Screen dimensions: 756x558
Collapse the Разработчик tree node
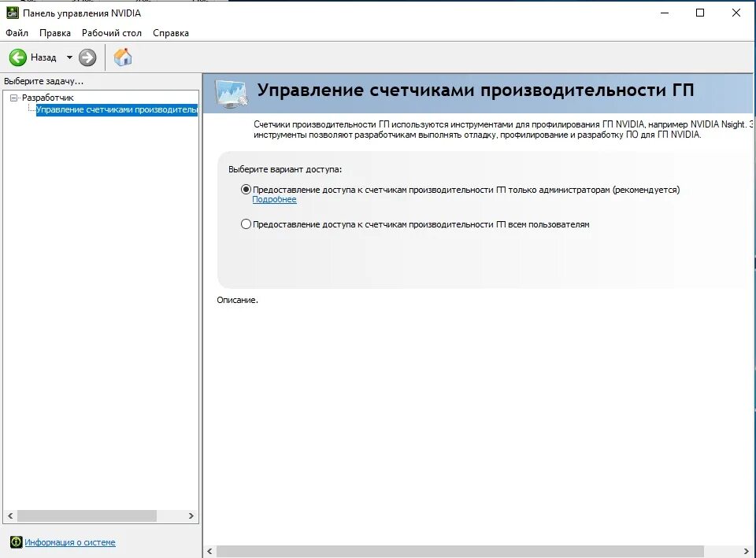[13, 98]
